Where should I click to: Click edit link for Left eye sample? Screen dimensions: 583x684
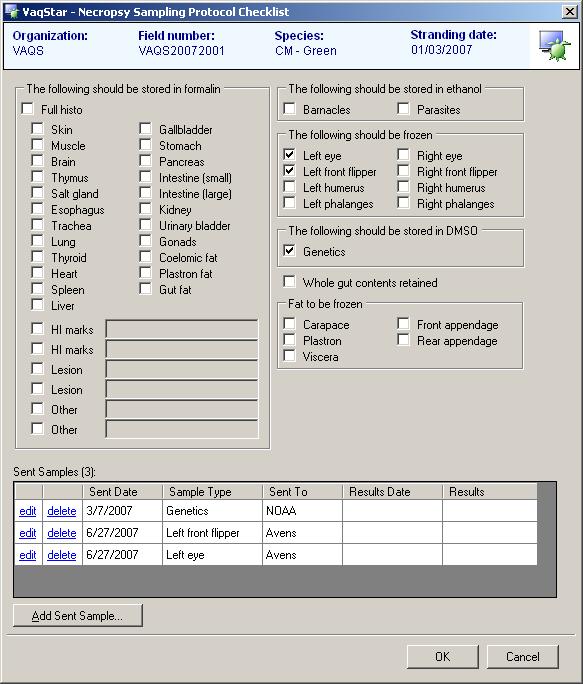tap(27, 555)
